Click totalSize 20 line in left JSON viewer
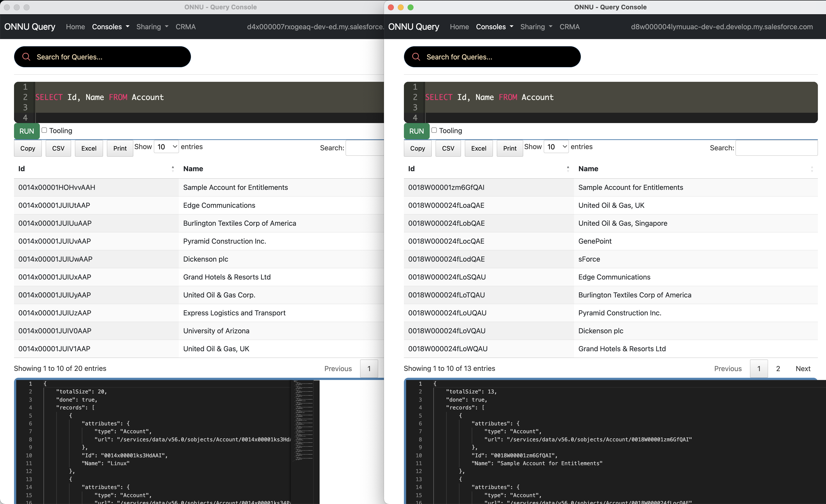The height and width of the screenshot is (504, 826). pyautogui.click(x=81, y=392)
